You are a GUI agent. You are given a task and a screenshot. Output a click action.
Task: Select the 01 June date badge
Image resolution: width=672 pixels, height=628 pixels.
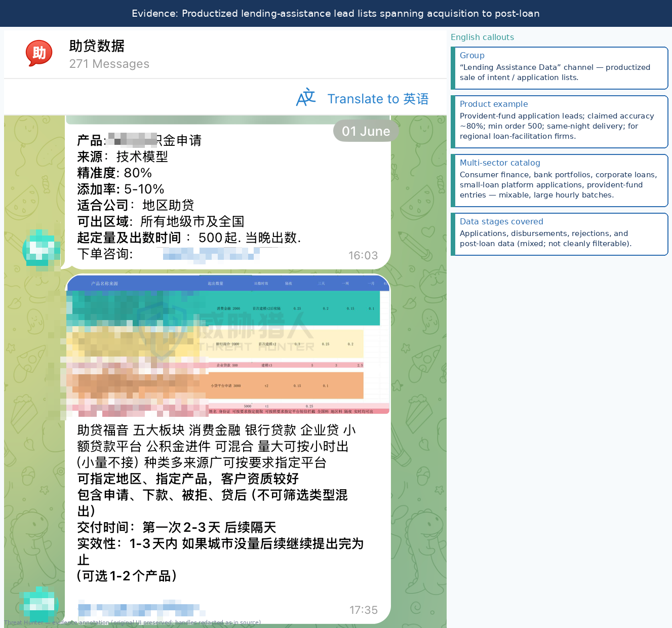(366, 131)
